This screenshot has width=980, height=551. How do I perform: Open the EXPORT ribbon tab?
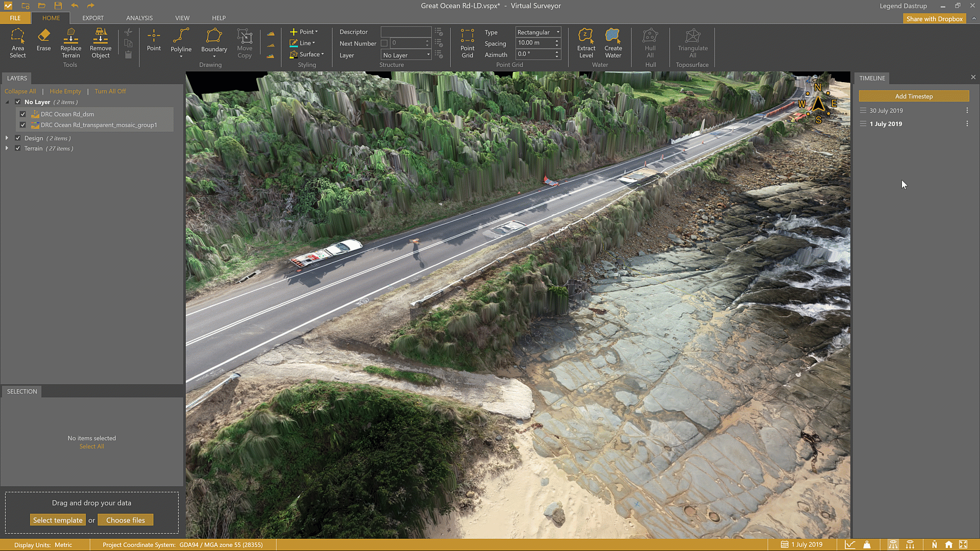[x=93, y=18]
